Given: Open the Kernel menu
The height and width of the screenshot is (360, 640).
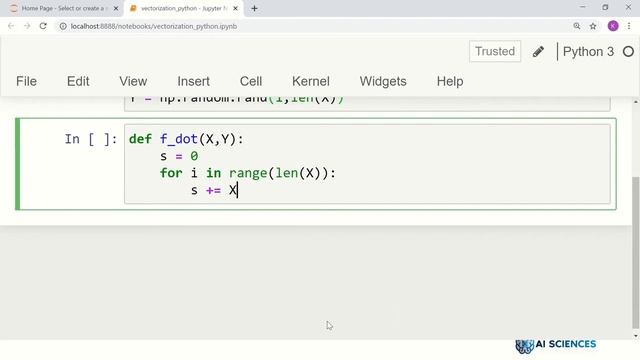Looking at the screenshot, I should [311, 81].
